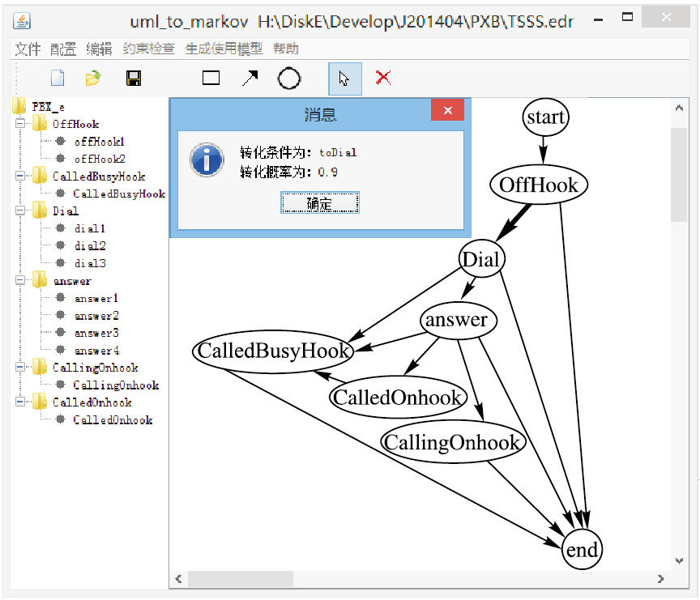
Task: Select the circle state tool
Action: (289, 79)
